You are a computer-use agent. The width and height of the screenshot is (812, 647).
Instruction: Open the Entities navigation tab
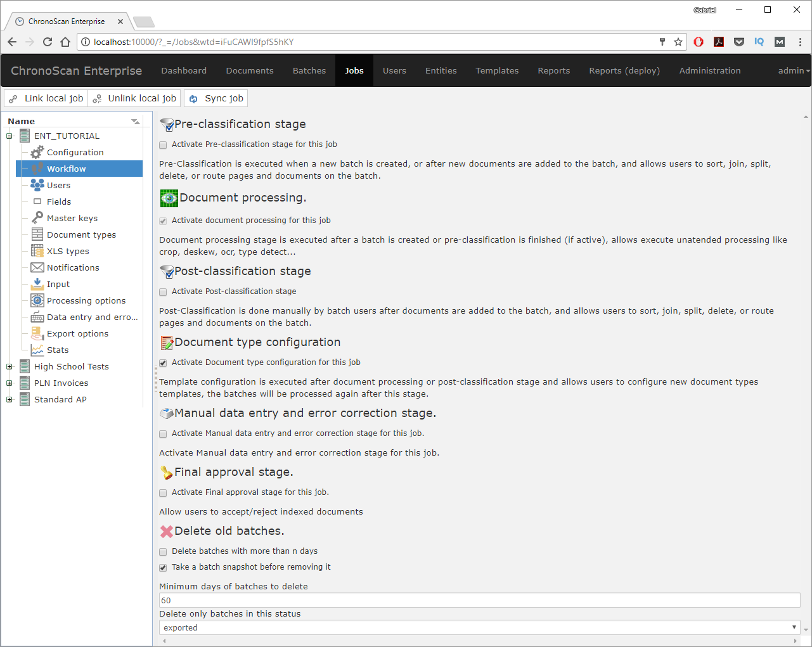[441, 70]
